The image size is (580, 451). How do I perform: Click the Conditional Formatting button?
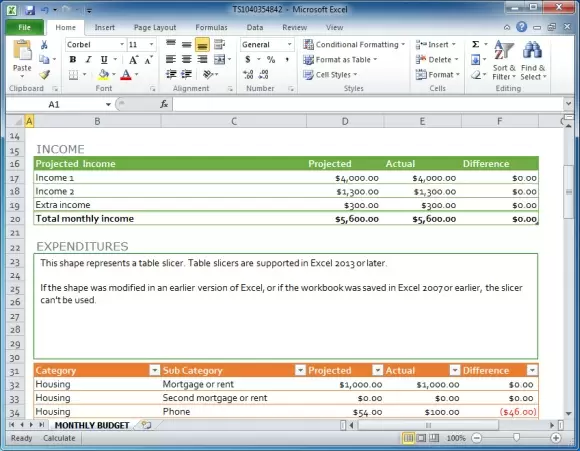click(x=354, y=44)
